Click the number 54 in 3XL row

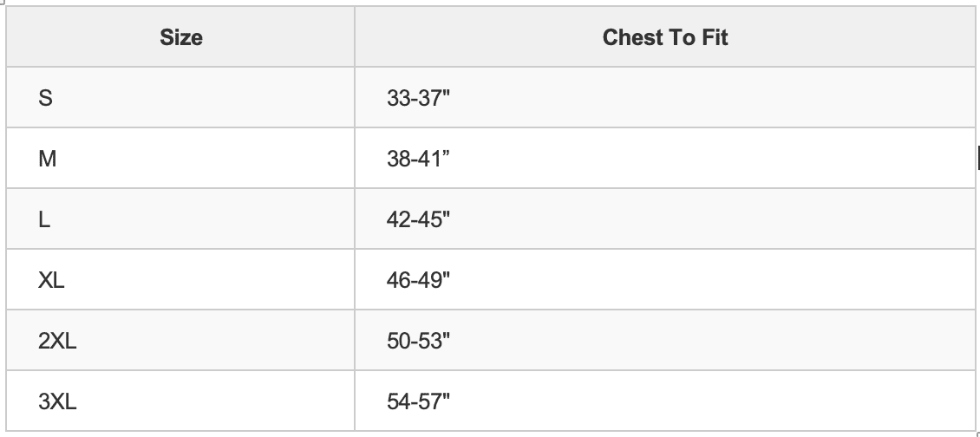pyautogui.click(x=399, y=401)
